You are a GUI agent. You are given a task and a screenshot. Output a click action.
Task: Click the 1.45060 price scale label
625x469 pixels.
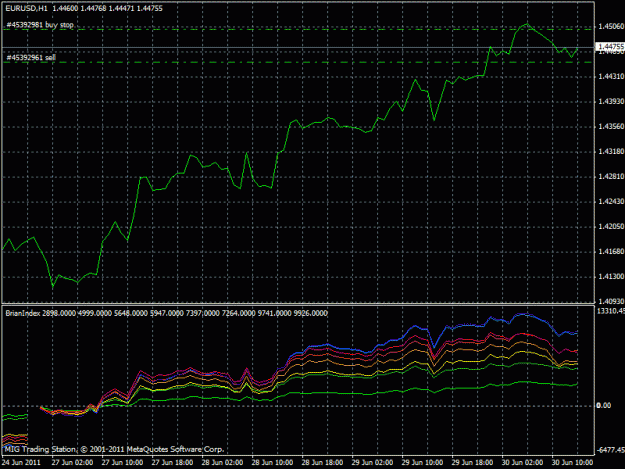tap(611, 26)
